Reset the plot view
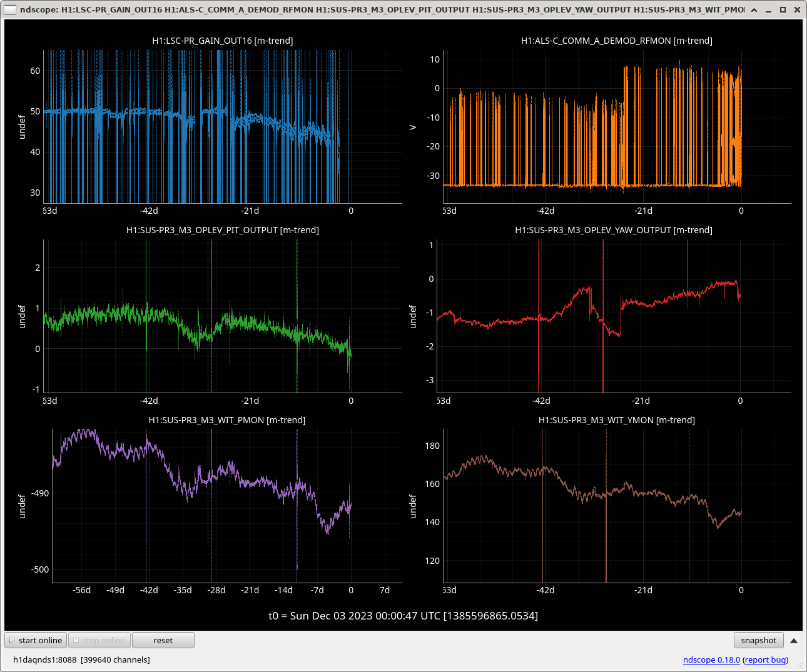The image size is (807, 672). pos(163,640)
